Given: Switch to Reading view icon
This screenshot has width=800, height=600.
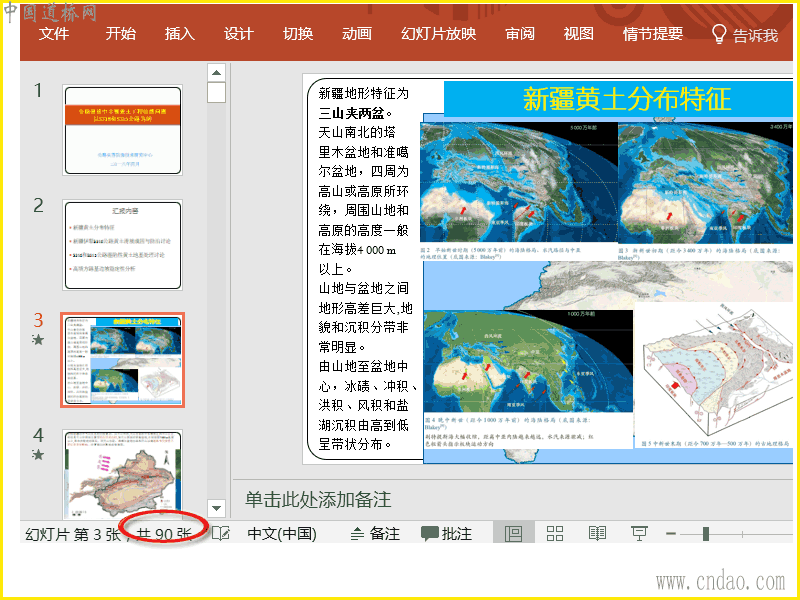Looking at the screenshot, I should click(x=597, y=534).
